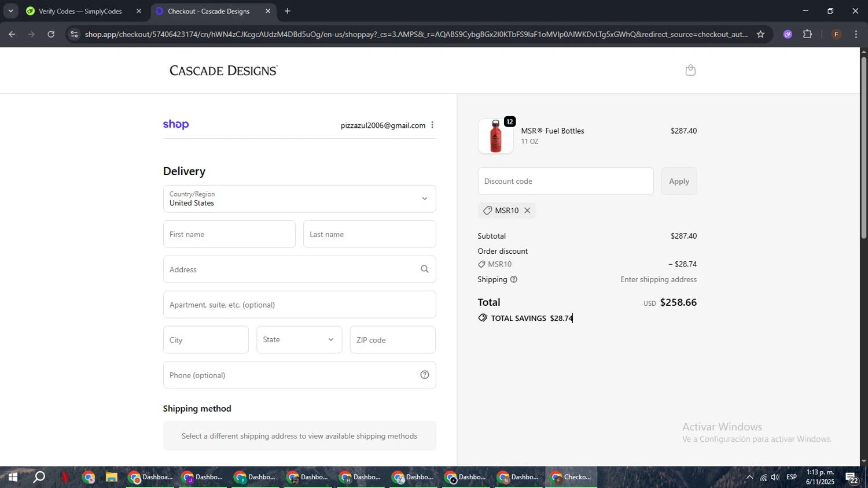Click the Apply discount button
This screenshot has width=868, height=488.
click(679, 181)
